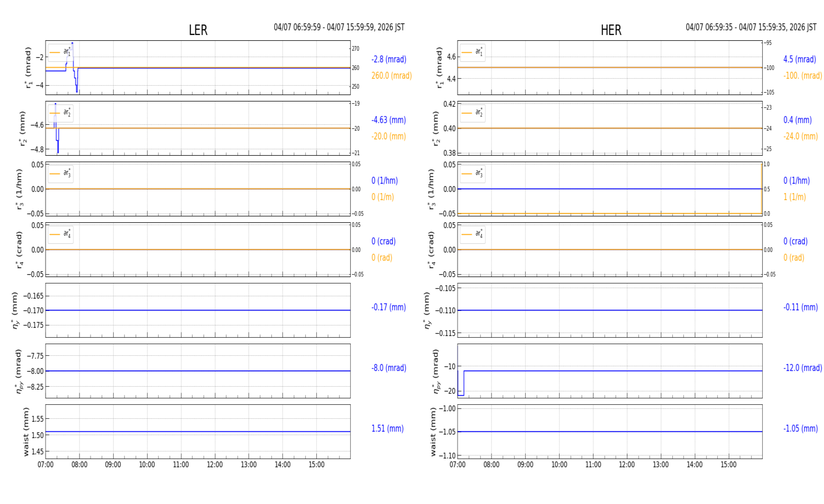Click the 14:00 tick on the HER time axis
This screenshot has width=824, height=504.
point(694,465)
